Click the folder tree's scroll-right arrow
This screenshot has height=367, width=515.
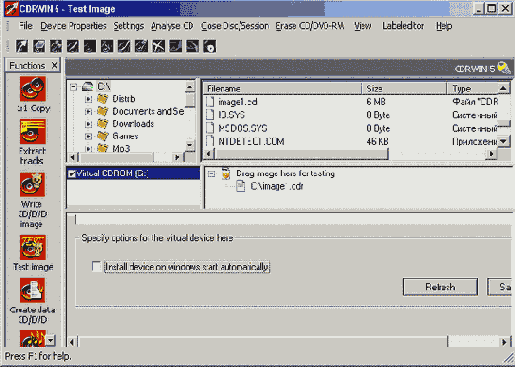coord(177,157)
